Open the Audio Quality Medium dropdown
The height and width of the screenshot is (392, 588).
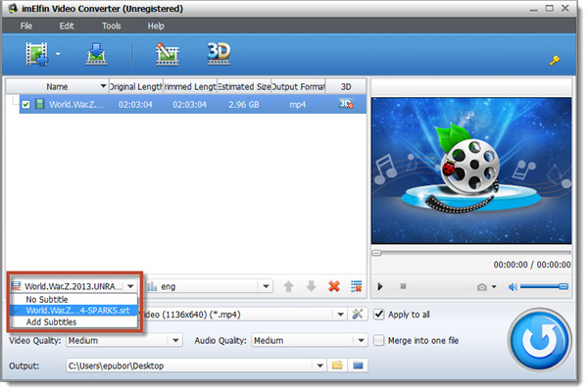tap(361, 341)
